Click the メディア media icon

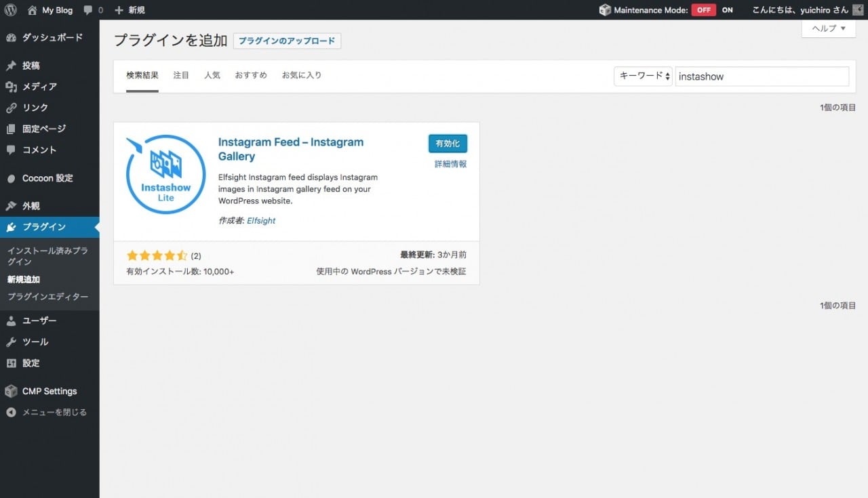[11, 87]
